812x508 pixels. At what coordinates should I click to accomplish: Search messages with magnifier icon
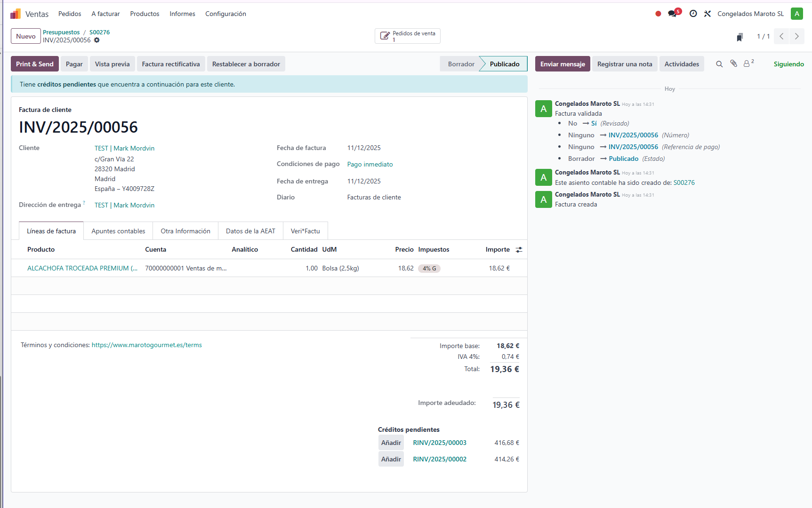[719, 64]
